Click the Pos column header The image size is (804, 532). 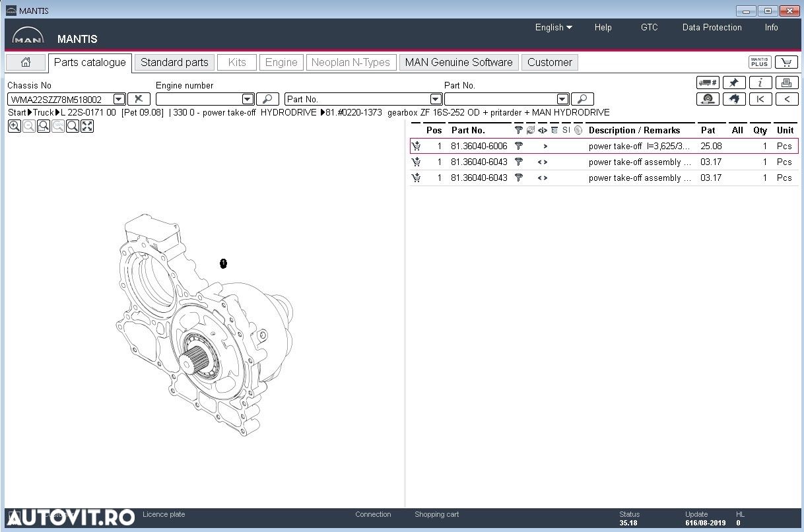click(x=434, y=130)
